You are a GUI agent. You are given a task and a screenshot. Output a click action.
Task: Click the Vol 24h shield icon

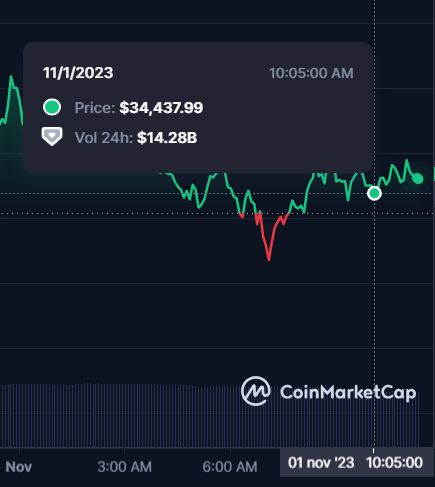pos(52,136)
